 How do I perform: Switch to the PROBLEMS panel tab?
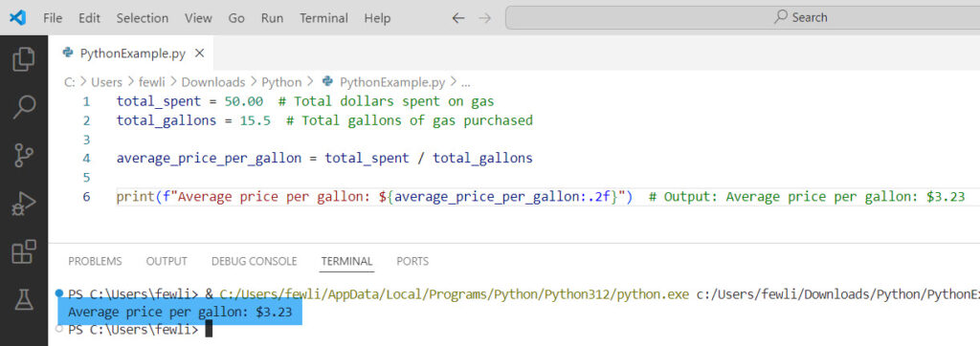[95, 261]
